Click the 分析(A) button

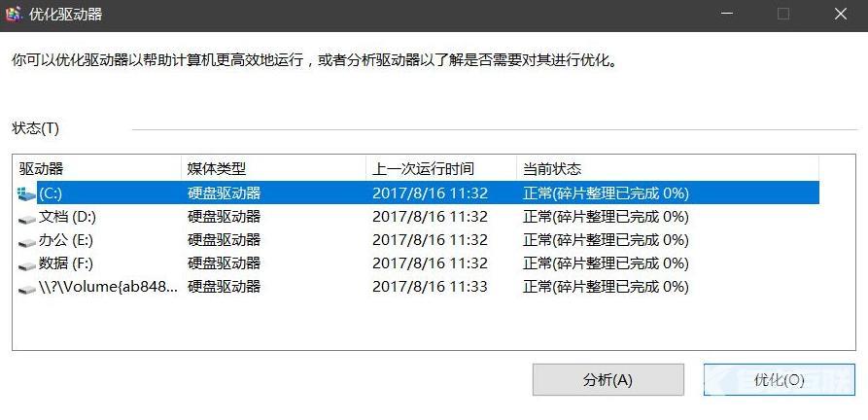(x=608, y=379)
